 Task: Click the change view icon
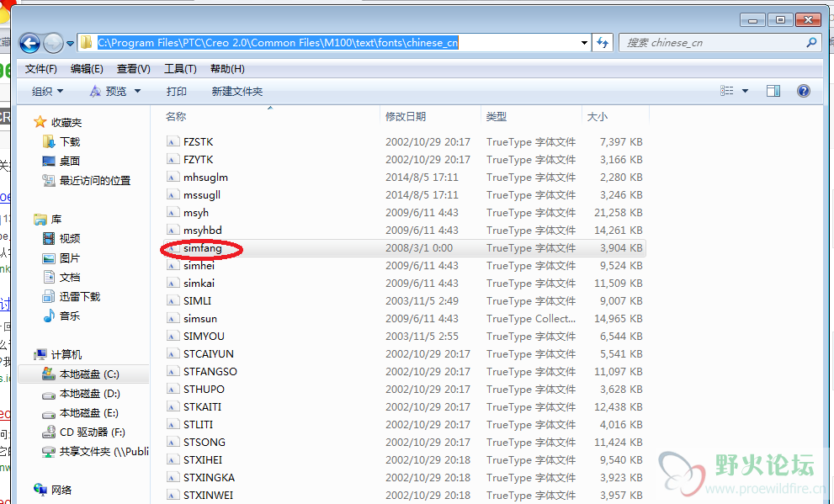(x=726, y=91)
